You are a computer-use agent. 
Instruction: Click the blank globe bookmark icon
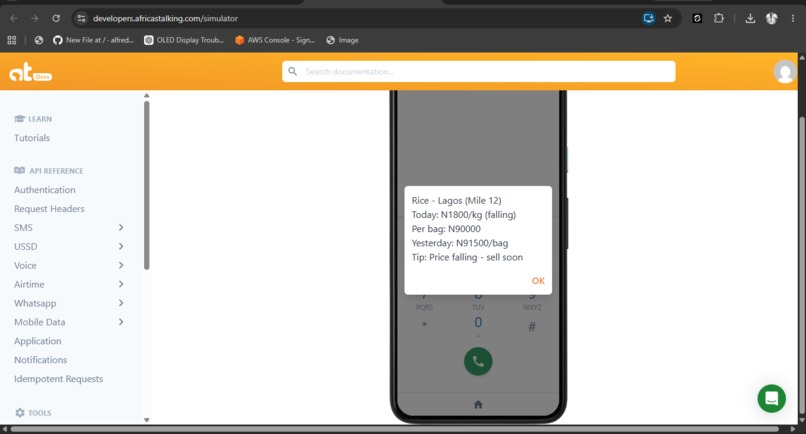point(39,40)
